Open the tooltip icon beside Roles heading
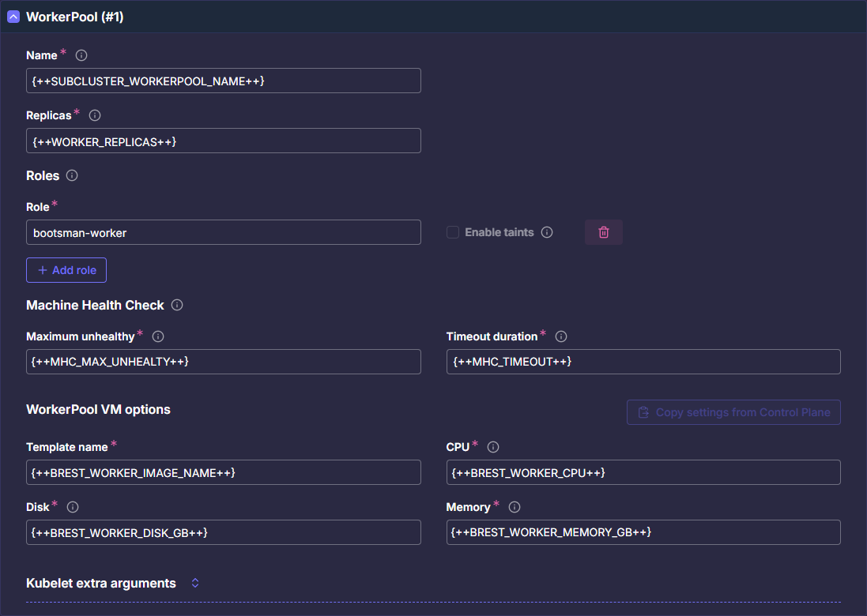 72,175
